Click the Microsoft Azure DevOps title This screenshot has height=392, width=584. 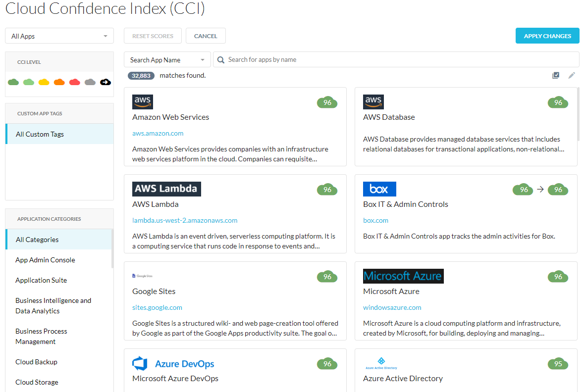point(175,378)
